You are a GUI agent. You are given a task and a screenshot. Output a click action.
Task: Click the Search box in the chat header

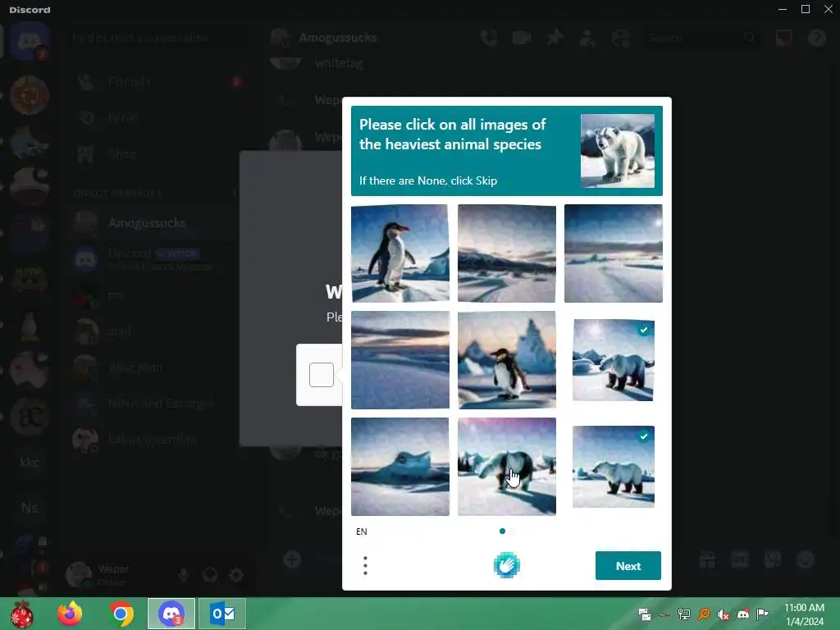click(701, 38)
